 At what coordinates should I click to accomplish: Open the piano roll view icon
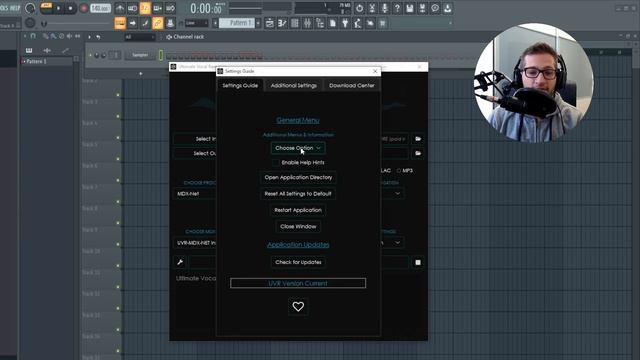point(282,23)
